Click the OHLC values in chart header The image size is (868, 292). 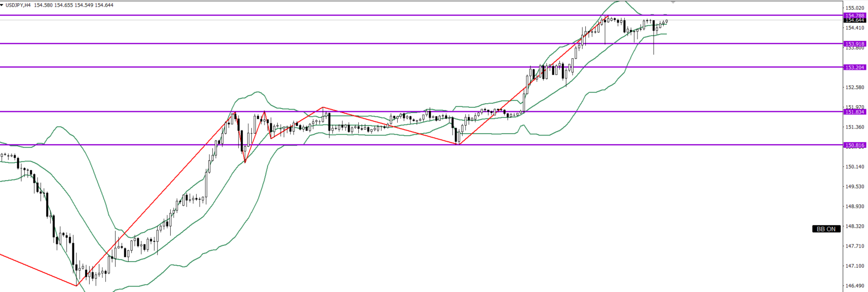point(73,5)
